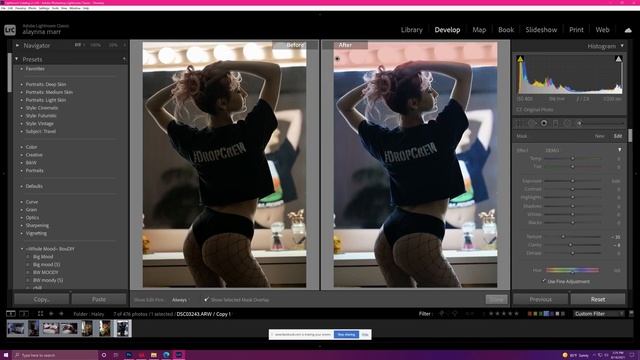Filter by red color label
The image size is (640, 360).
coord(530,314)
